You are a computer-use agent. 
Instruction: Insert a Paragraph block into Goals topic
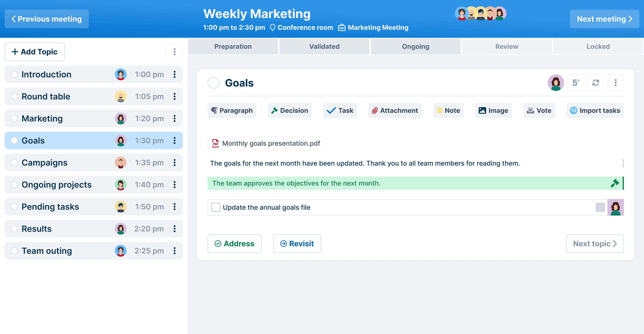(x=232, y=110)
